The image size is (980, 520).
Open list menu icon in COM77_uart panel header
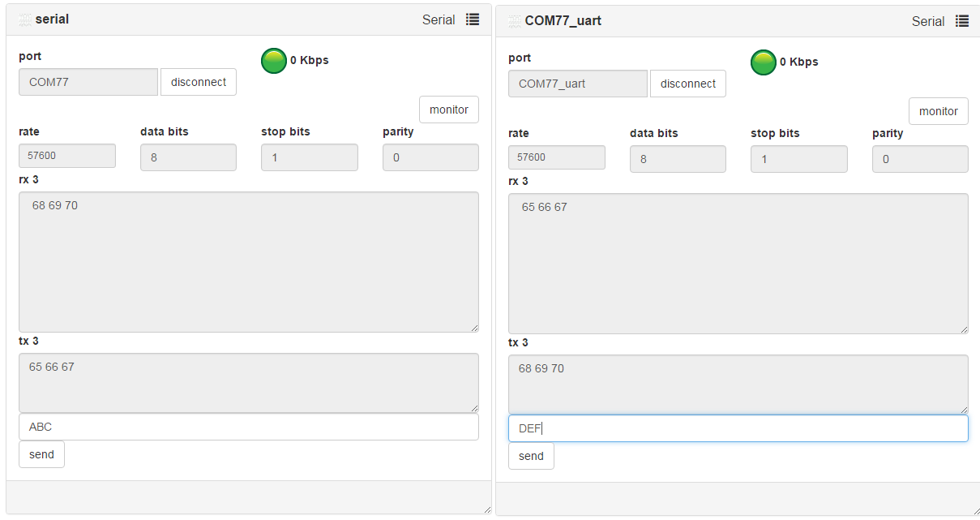click(x=962, y=21)
